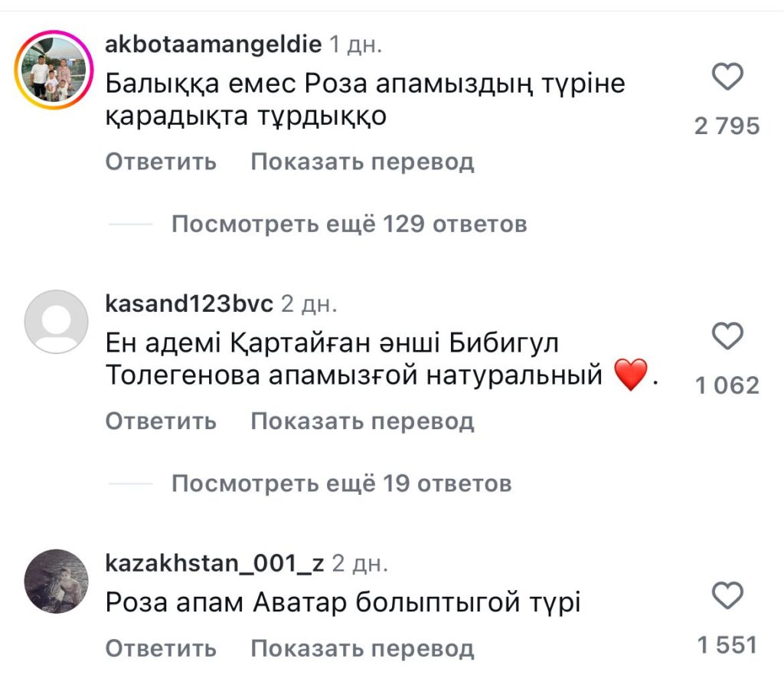
Task: View the 1 551 likes count
Action: [727, 645]
